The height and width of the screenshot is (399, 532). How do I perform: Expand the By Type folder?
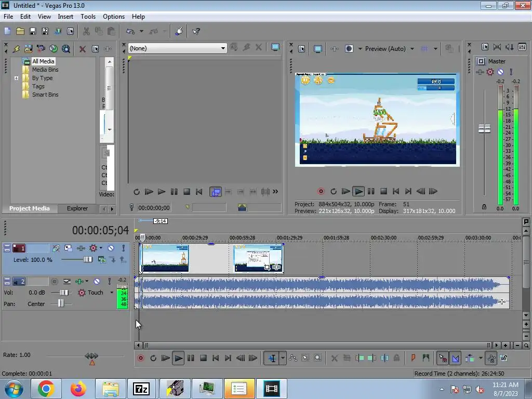click(16, 78)
